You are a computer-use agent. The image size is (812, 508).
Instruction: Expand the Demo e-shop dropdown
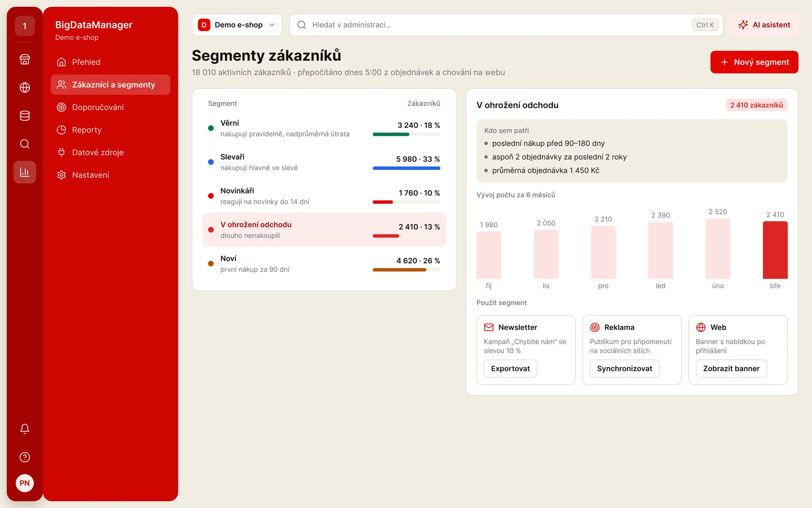[237, 25]
